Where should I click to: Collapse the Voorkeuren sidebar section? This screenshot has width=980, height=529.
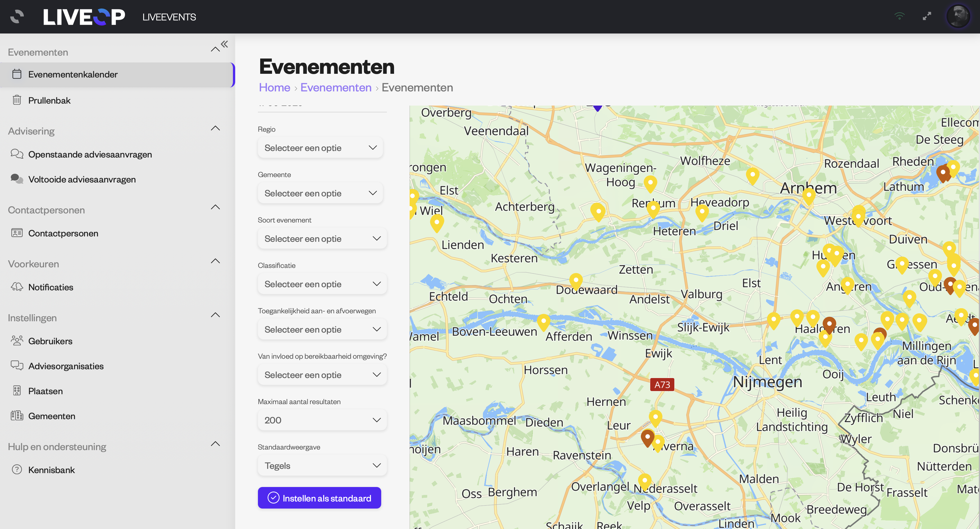[x=215, y=261]
